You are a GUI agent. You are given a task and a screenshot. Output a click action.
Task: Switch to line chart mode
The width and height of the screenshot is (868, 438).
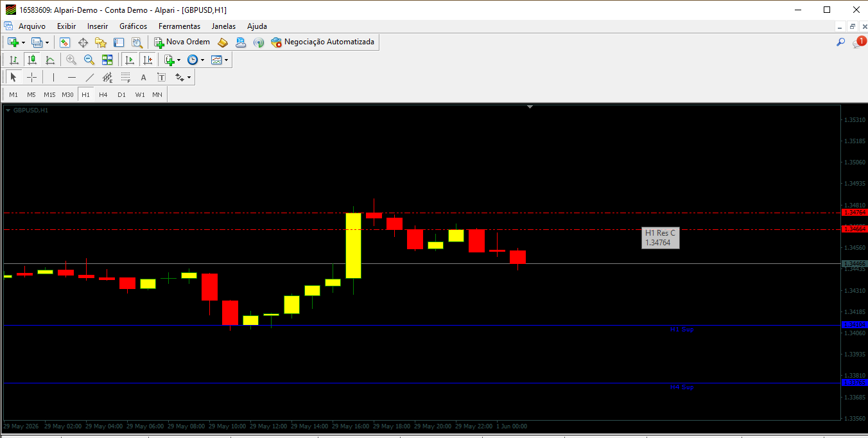[50, 60]
